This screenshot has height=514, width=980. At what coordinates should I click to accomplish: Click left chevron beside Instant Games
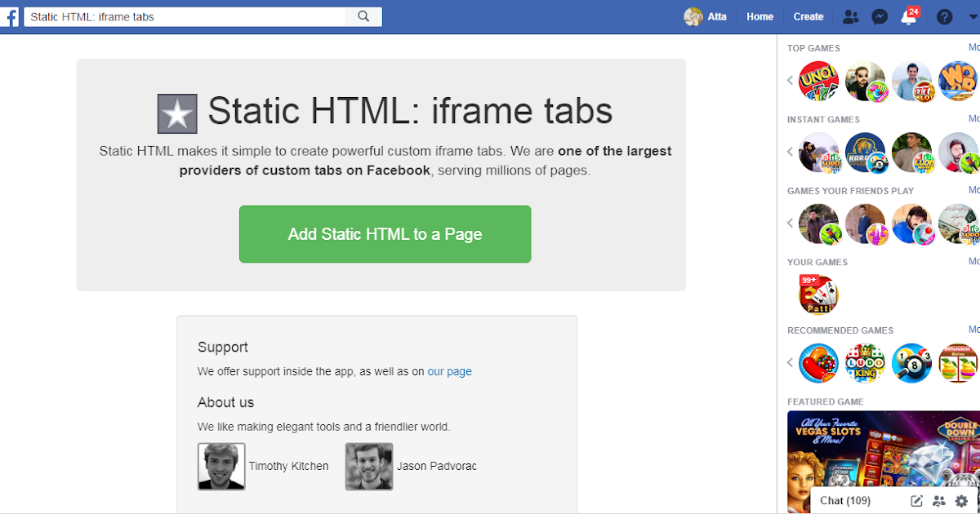pyautogui.click(x=789, y=152)
